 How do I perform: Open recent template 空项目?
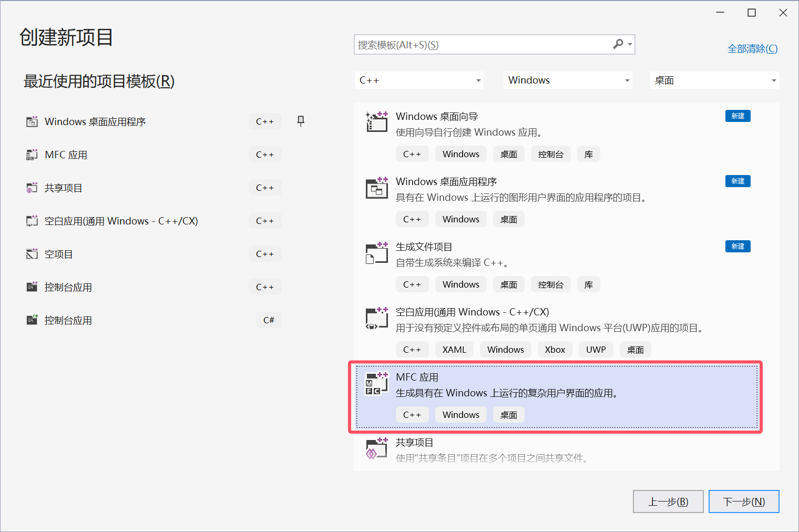point(58,254)
